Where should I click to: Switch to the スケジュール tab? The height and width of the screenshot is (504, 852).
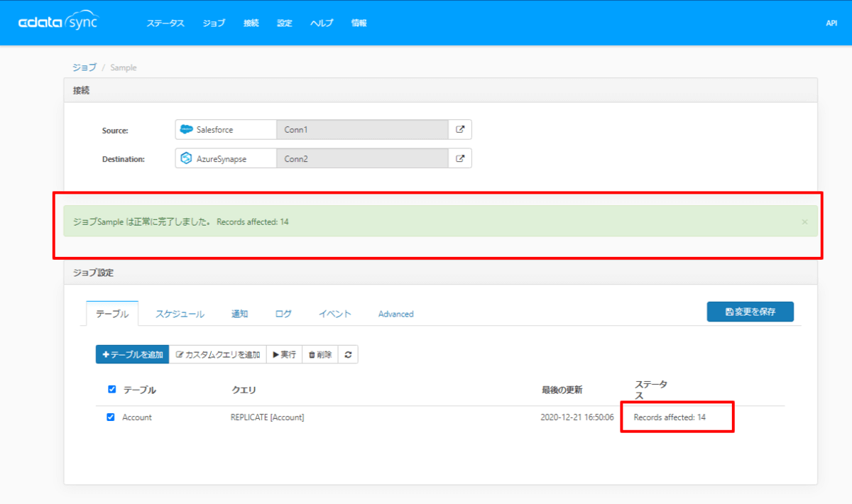(x=180, y=314)
